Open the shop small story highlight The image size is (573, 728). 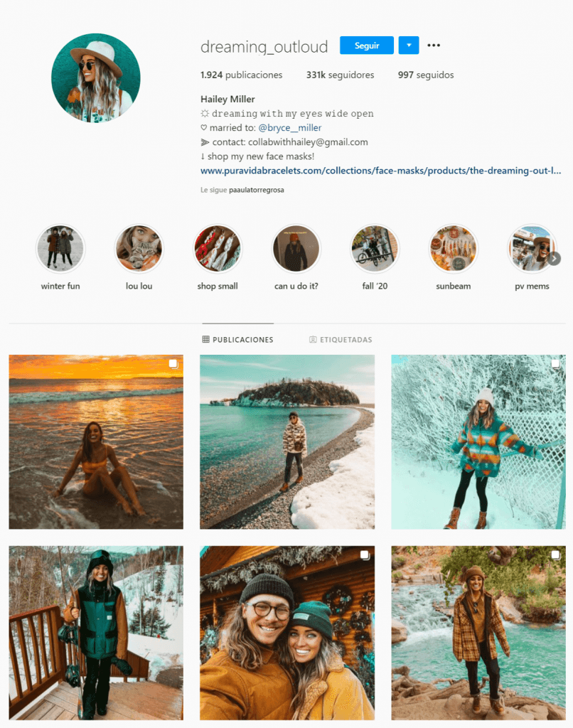pyautogui.click(x=218, y=249)
